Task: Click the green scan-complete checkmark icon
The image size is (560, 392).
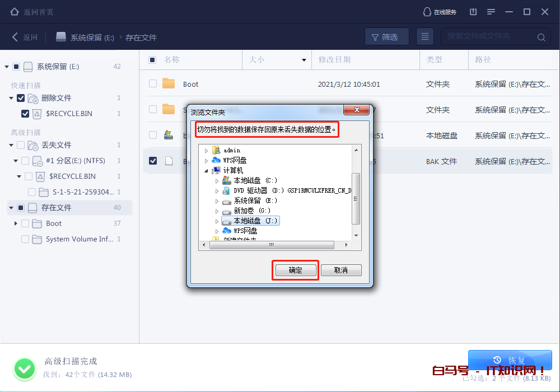Action: tap(25, 368)
